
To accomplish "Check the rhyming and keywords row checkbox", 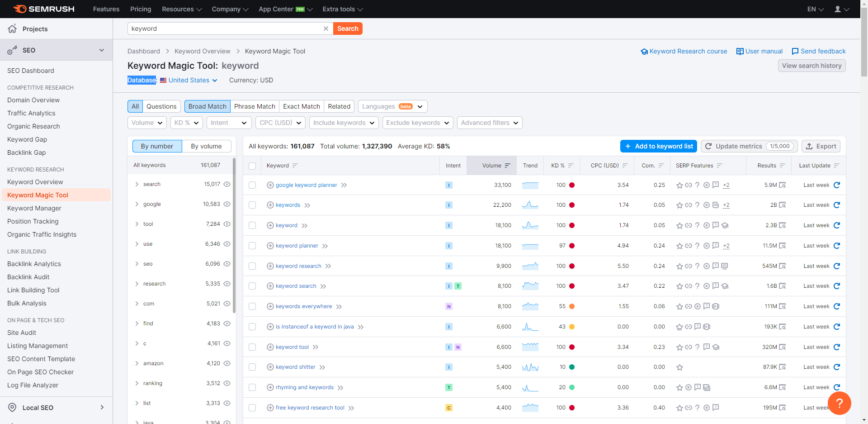I will click(252, 387).
